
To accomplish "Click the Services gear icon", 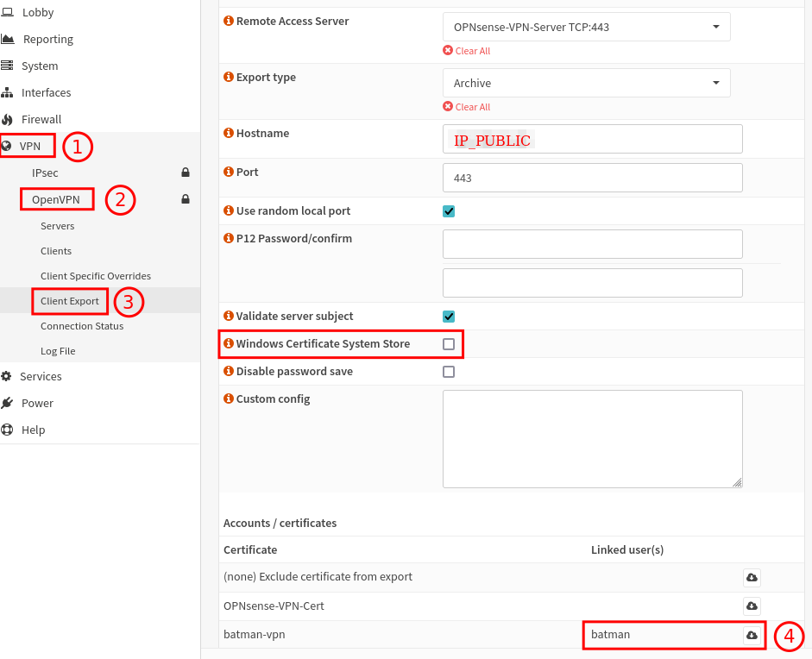I will (6, 376).
